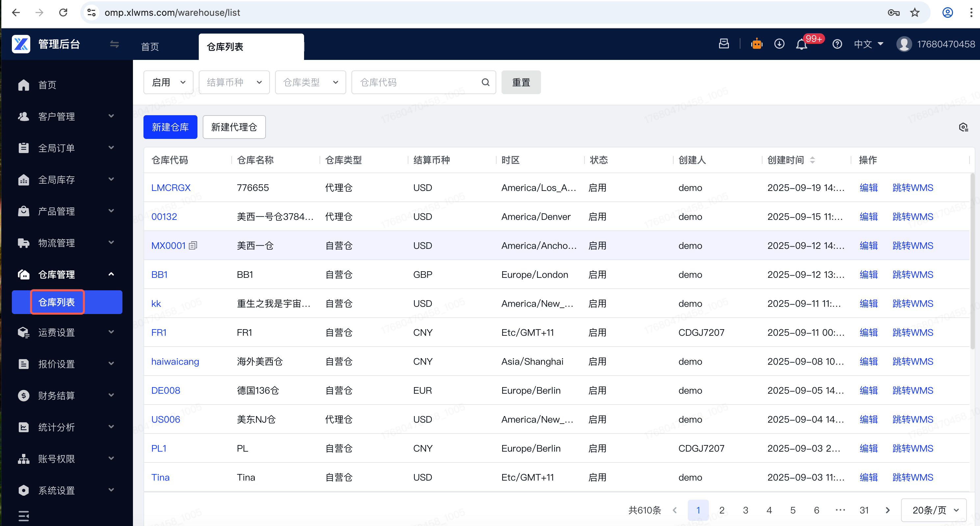
Task: Expand the 20条/页 page size selector
Action: 934,510
